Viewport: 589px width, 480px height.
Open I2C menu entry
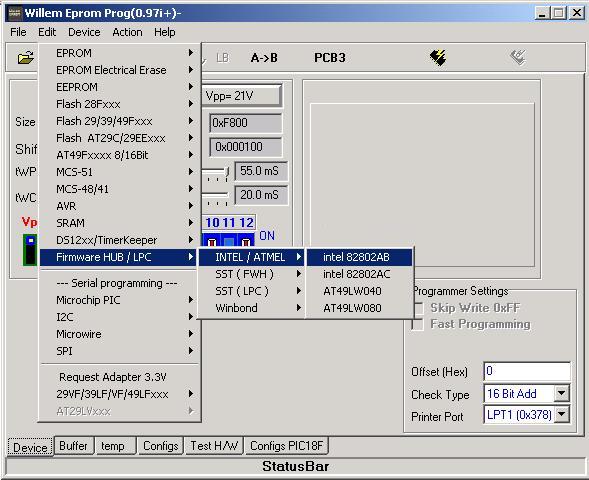(120, 317)
